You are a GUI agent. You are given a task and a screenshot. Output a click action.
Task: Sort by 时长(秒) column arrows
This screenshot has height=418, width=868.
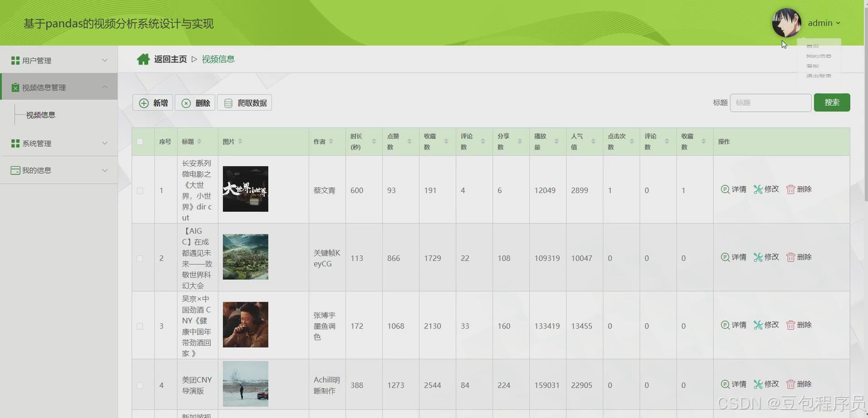tap(374, 142)
